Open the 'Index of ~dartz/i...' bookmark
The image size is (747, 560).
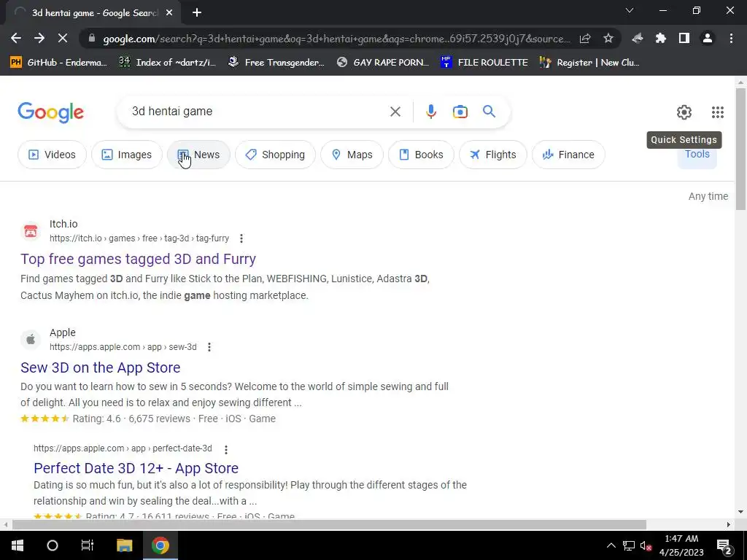coord(167,63)
